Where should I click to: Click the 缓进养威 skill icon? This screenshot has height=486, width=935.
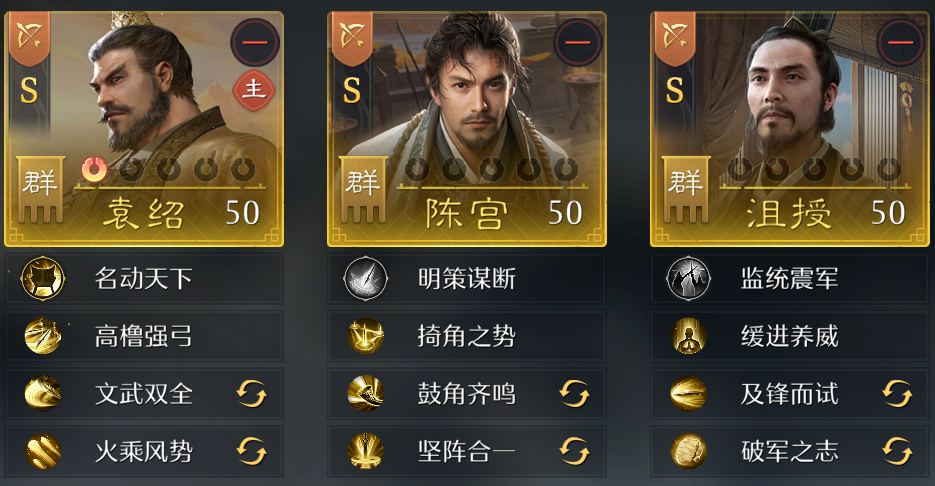click(x=689, y=336)
